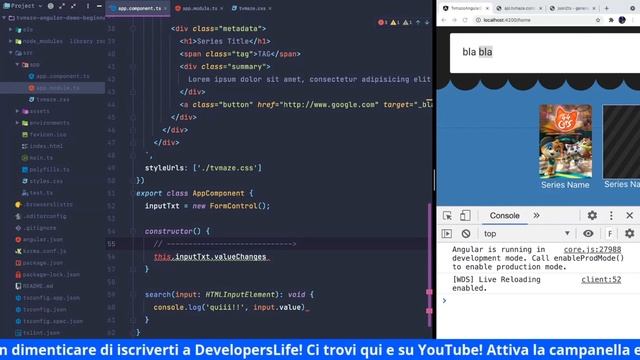Open tsconfig.spec.json from project tree
The width and height of the screenshot is (640, 360).
49,321
